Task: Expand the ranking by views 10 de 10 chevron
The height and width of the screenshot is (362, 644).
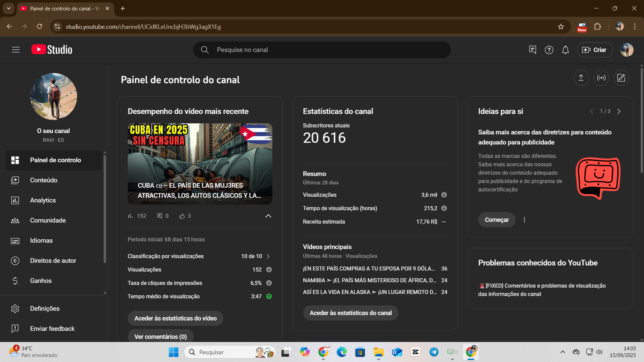Action: pyautogui.click(x=268, y=256)
